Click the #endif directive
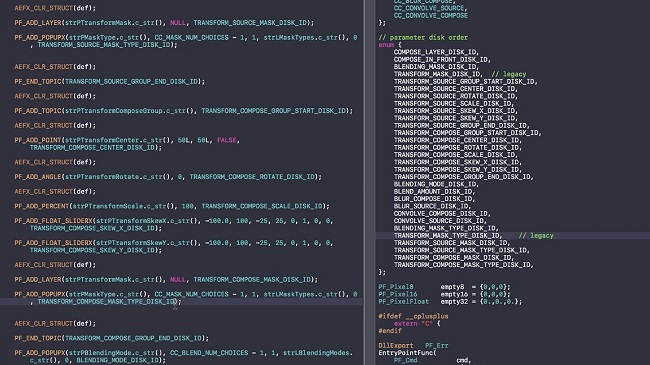Viewport: 650px width, 365px height. coord(390,331)
